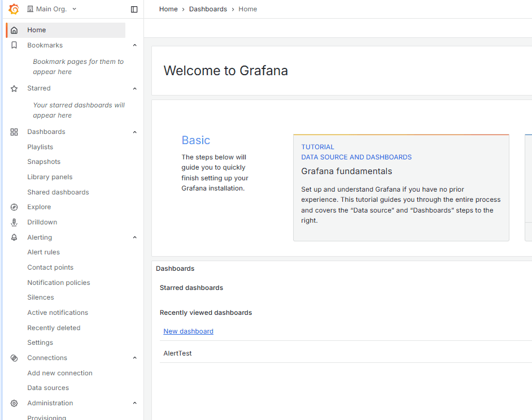The image size is (532, 420).
Task: Click the Bookmarks ribbon icon
Action: tap(14, 45)
